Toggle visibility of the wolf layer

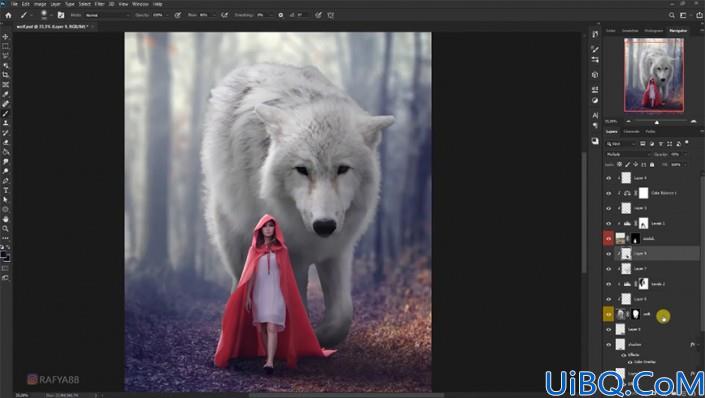608,314
